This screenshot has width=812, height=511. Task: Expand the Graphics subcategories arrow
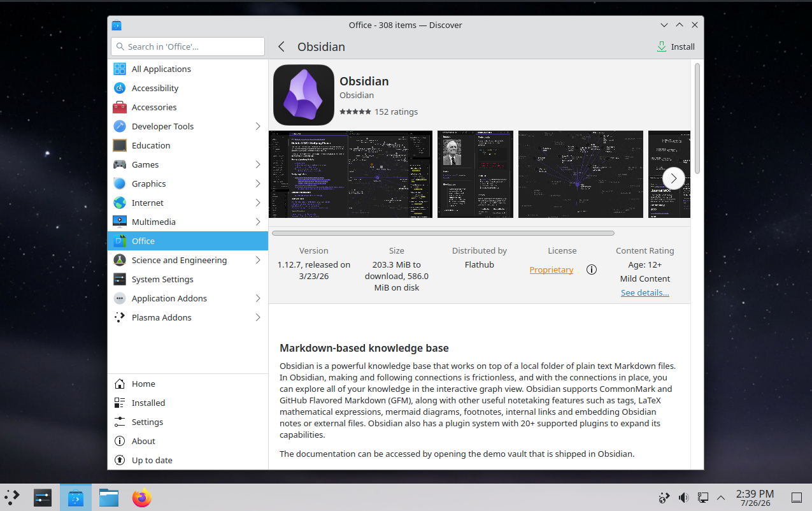click(258, 184)
